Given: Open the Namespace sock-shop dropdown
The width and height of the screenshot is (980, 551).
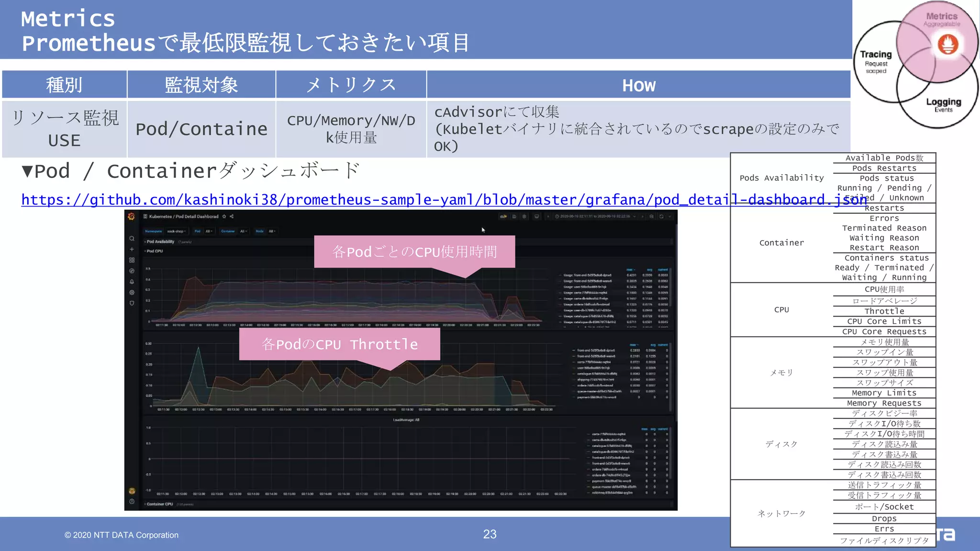Looking at the screenshot, I should [176, 231].
